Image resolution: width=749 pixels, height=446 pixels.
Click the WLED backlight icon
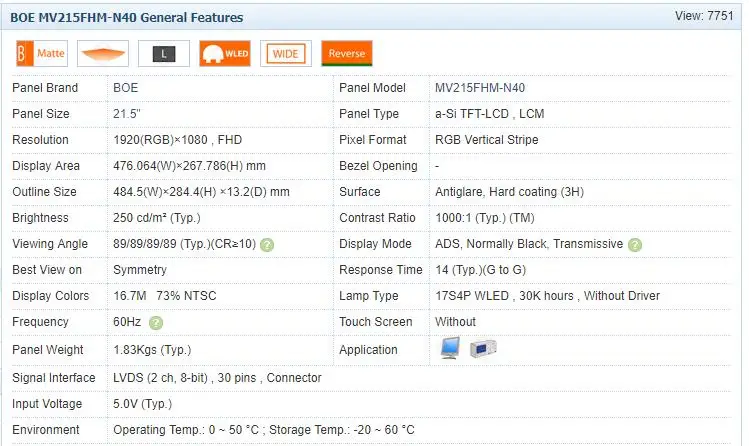point(225,53)
